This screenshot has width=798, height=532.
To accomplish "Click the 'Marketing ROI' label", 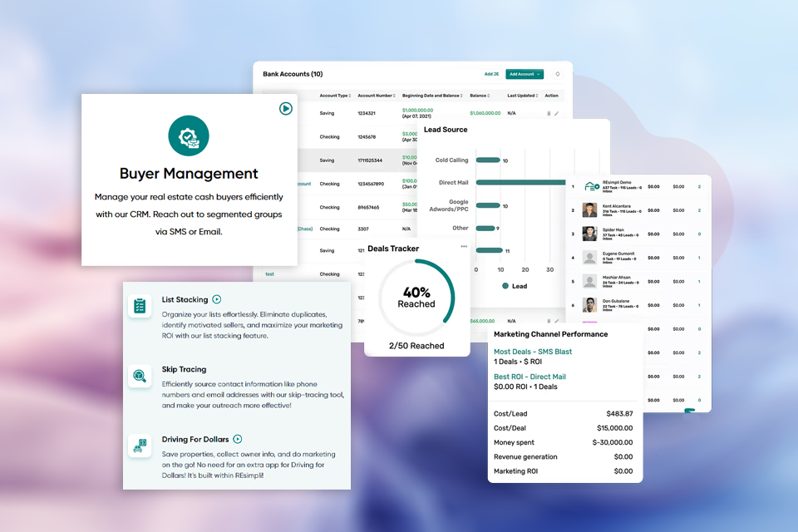I will click(x=515, y=471).
